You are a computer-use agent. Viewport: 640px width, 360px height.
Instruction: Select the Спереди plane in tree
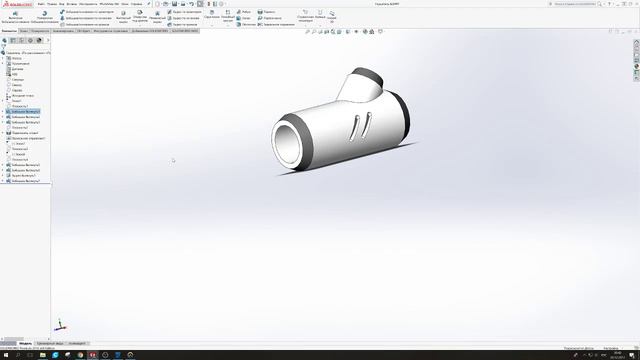pyautogui.click(x=15, y=80)
